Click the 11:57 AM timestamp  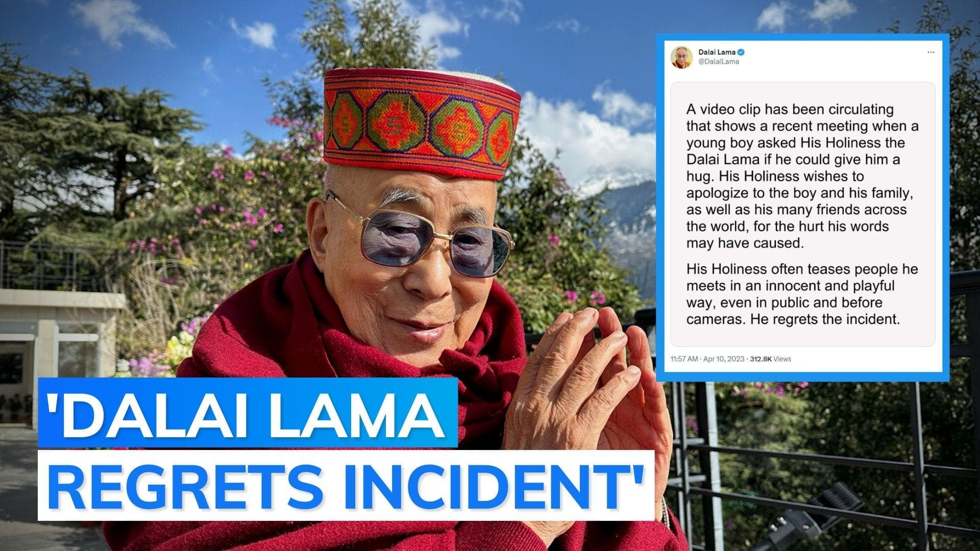(684, 359)
